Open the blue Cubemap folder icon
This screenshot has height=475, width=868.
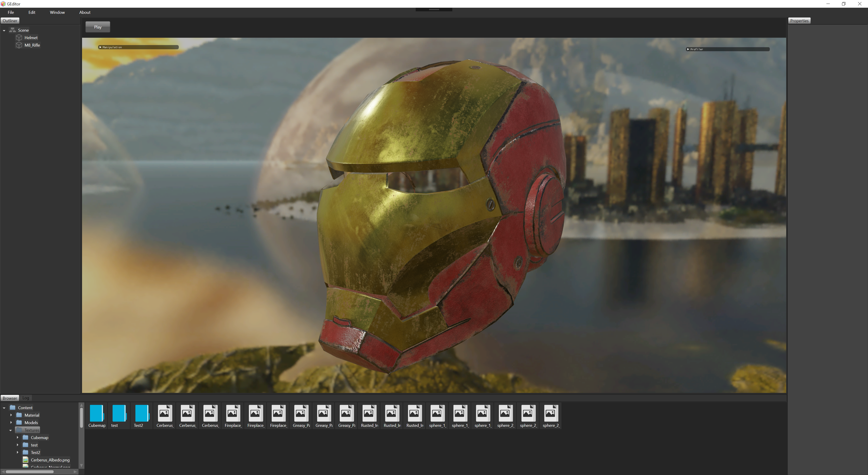click(x=97, y=413)
